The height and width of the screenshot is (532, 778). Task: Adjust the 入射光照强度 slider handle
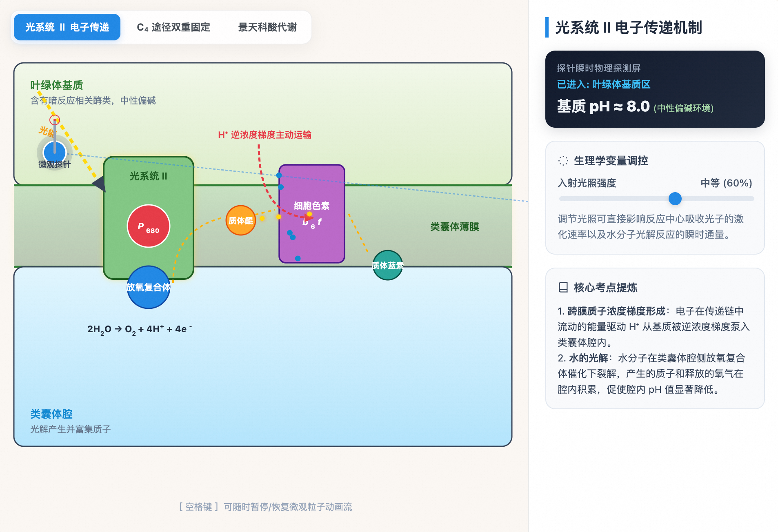pos(675,199)
